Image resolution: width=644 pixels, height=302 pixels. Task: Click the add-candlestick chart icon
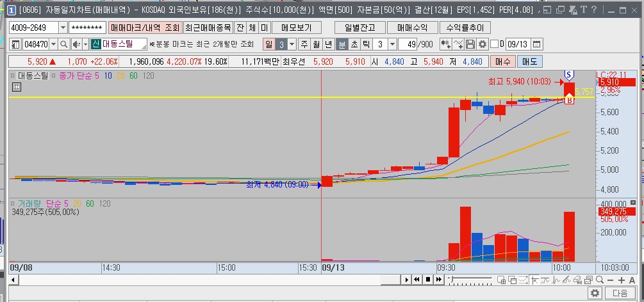(x=445, y=44)
